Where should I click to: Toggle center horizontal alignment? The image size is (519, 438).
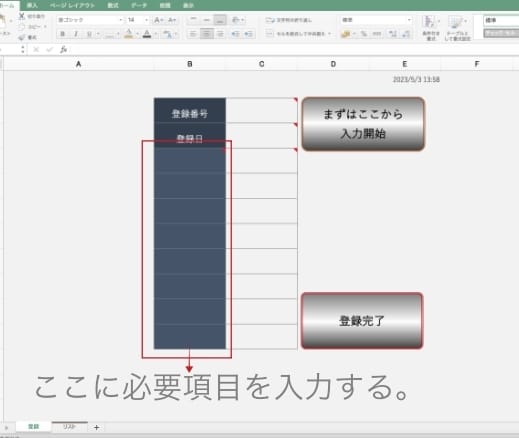[x=207, y=34]
